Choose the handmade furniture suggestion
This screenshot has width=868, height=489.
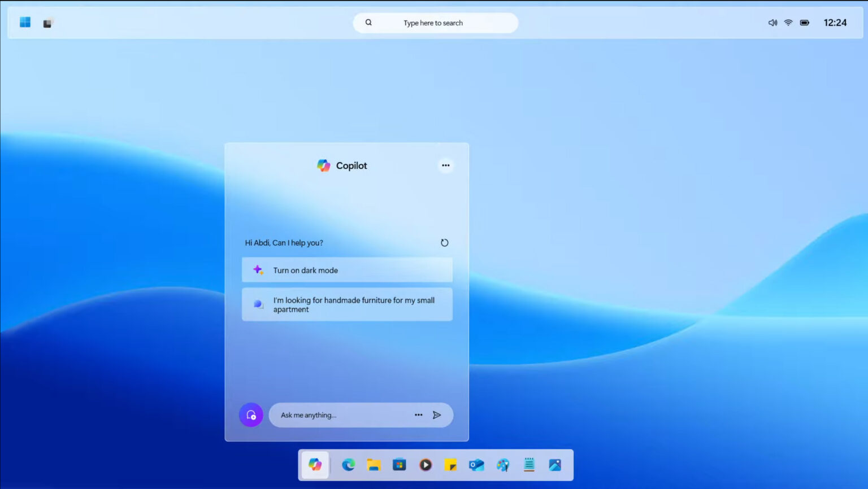click(346, 304)
